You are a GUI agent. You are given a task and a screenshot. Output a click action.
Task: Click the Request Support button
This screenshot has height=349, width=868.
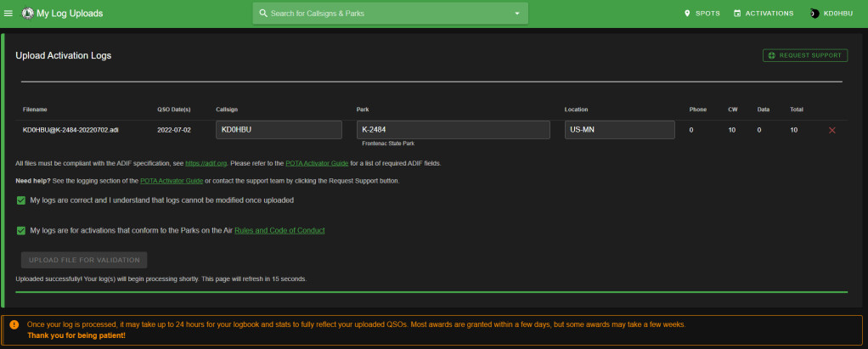(804, 55)
